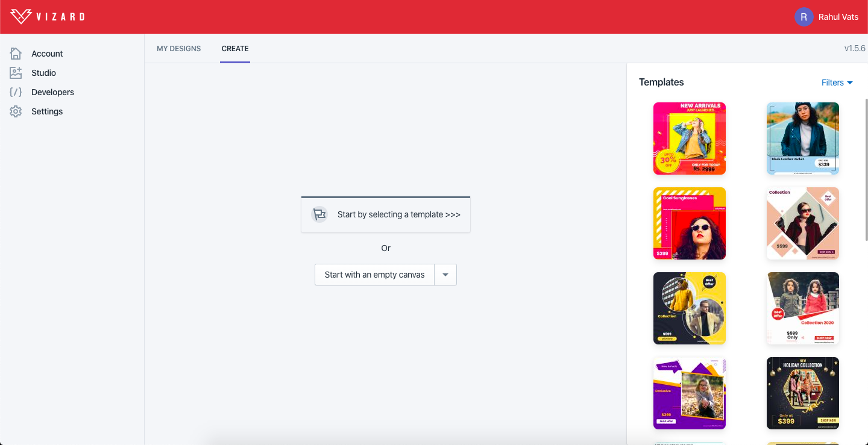Select the New Arrivals 30% off template
Screen dimensions: 868x445
[x=690, y=138]
